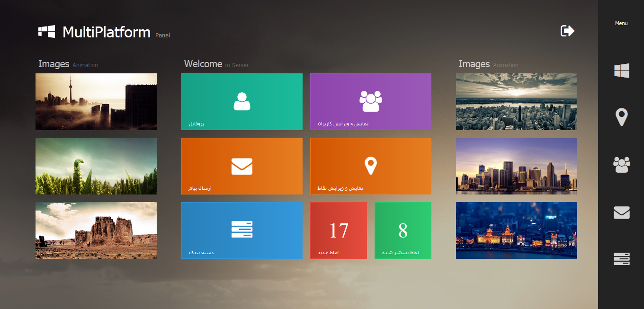Click the person icon on teal tile
Viewport: 644px width, 309px height.
click(x=242, y=101)
